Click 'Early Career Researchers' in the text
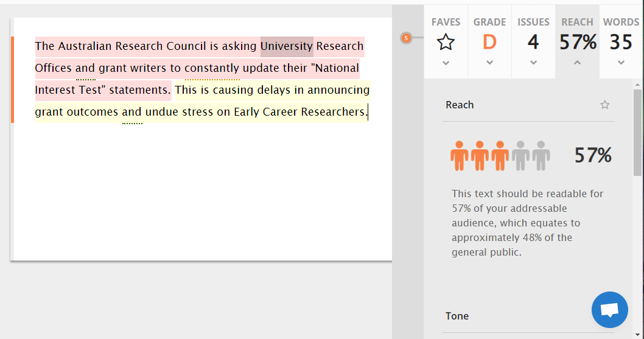Image resolution: width=644 pixels, height=339 pixels. (x=299, y=112)
